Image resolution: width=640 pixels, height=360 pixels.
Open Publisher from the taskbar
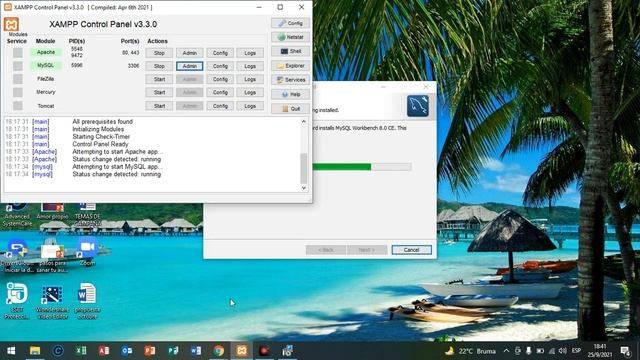(x=173, y=351)
